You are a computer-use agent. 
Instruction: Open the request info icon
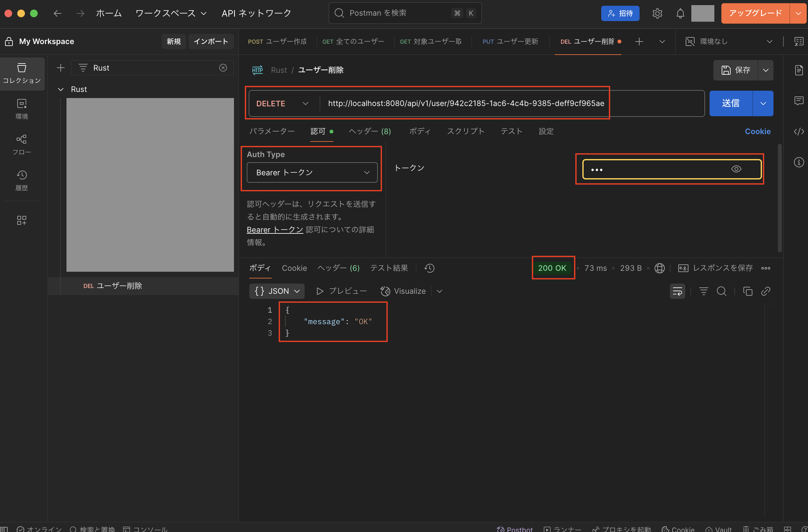[x=799, y=162]
